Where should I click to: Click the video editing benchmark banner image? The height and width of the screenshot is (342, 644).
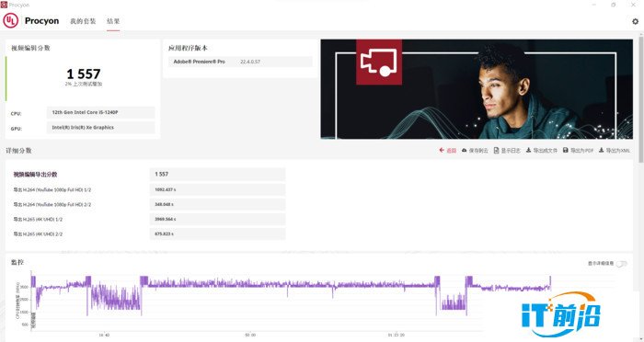[x=477, y=89]
